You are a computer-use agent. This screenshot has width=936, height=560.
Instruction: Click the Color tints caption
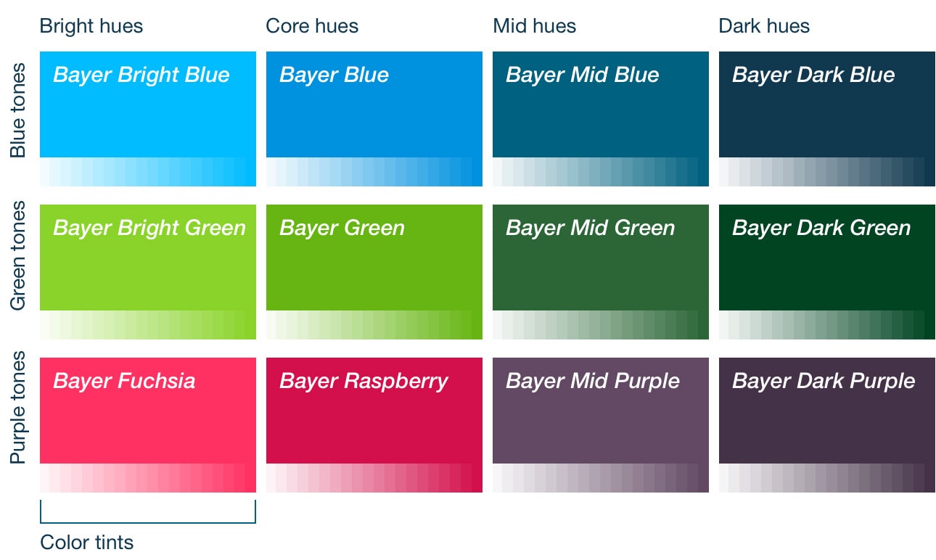87,542
